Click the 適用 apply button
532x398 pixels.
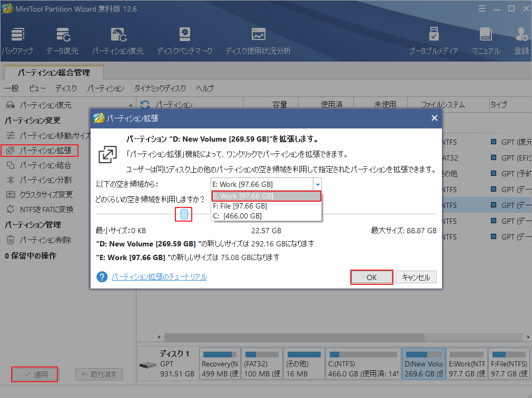click(35, 374)
